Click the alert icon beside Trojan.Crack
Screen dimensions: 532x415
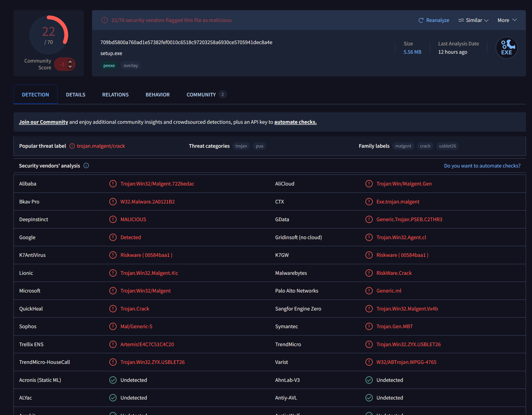[113, 309]
